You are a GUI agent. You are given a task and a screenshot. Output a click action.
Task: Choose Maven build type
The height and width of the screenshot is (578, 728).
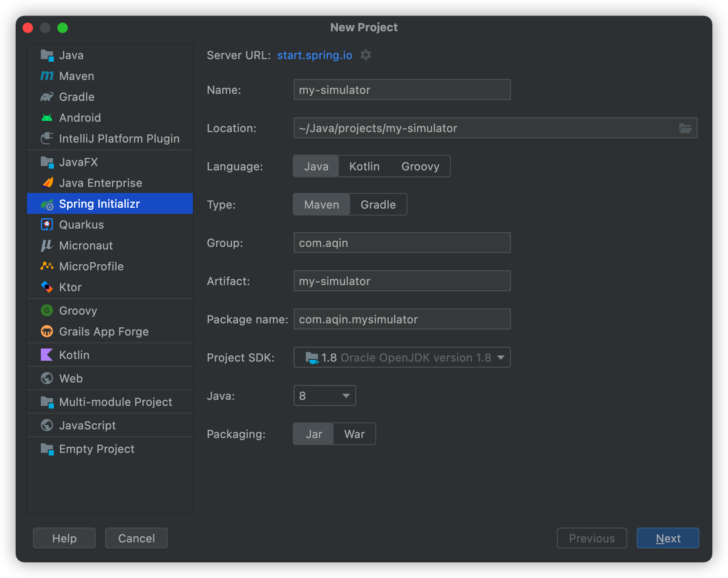322,205
